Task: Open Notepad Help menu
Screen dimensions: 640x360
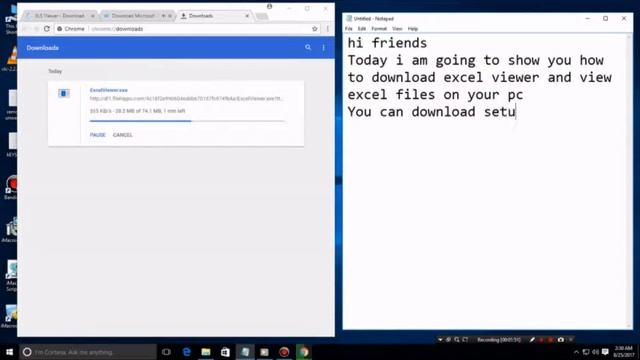Action: click(413, 29)
